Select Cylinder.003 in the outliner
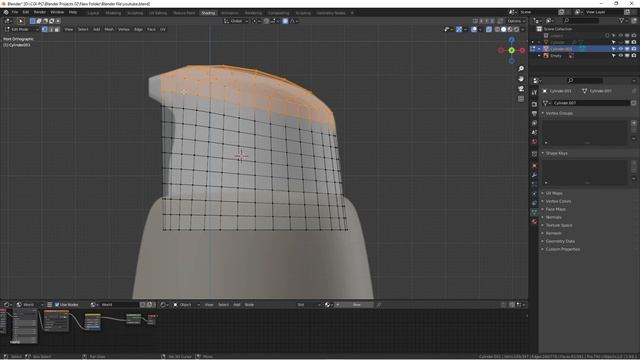640x360 pixels. point(561,49)
